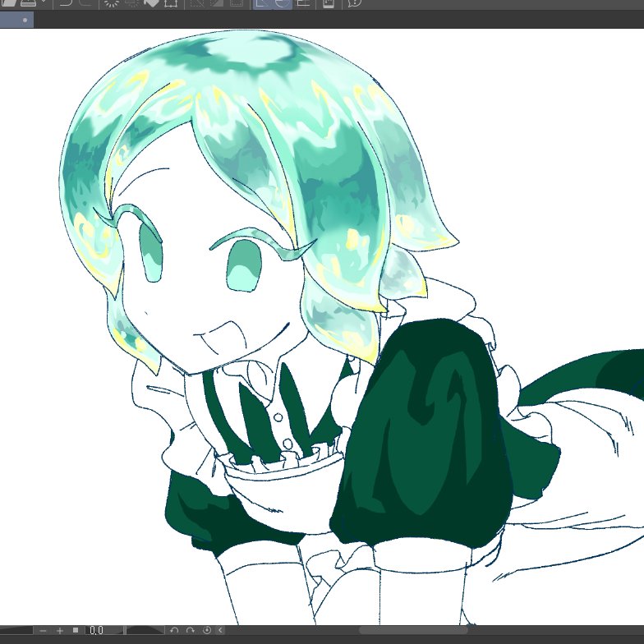The height and width of the screenshot is (644, 644).
Task: Click the horizontal canvas scrollbar thumb
Action: (413, 631)
